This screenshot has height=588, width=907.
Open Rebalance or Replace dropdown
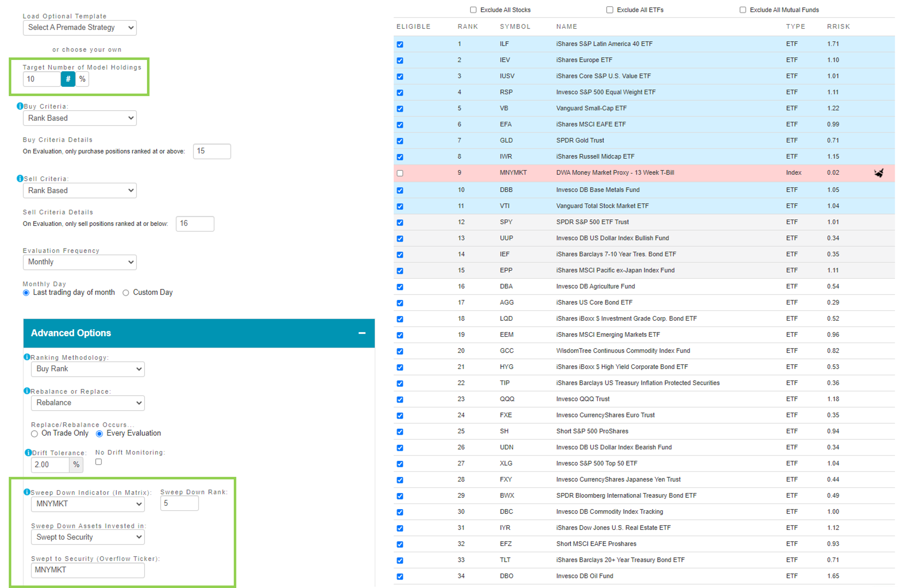click(88, 403)
